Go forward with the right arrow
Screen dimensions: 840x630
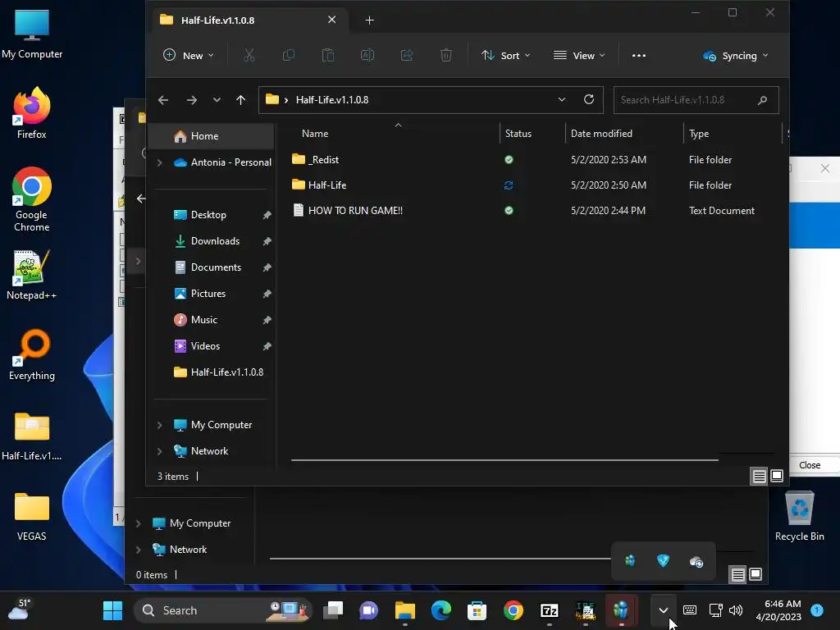click(191, 100)
